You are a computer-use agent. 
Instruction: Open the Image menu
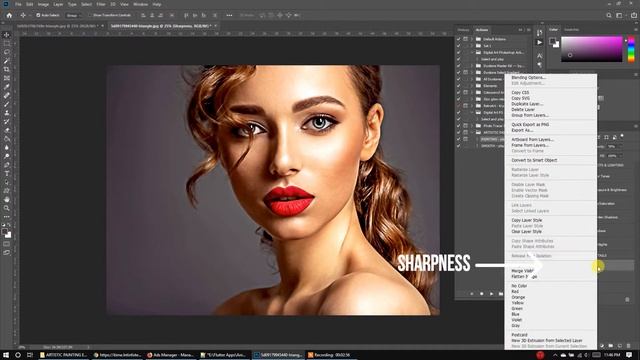[43, 4]
